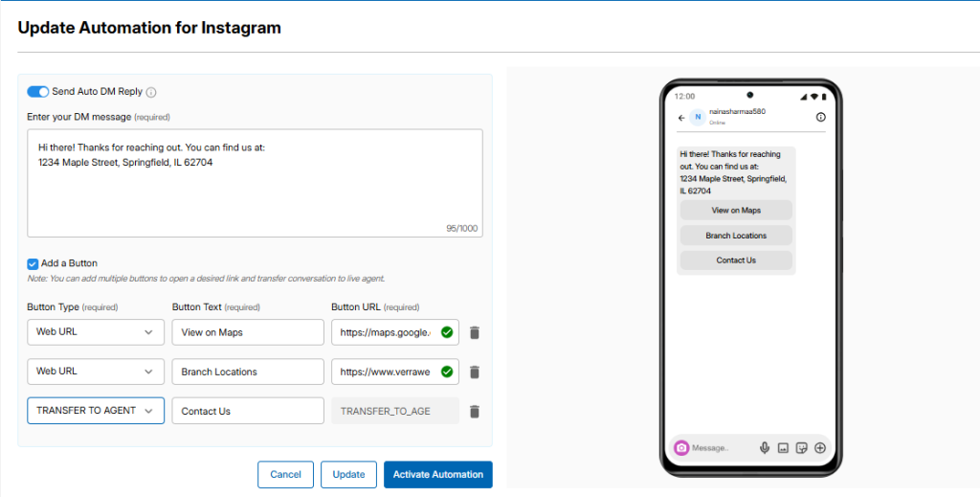Click the Cancel button

285,474
